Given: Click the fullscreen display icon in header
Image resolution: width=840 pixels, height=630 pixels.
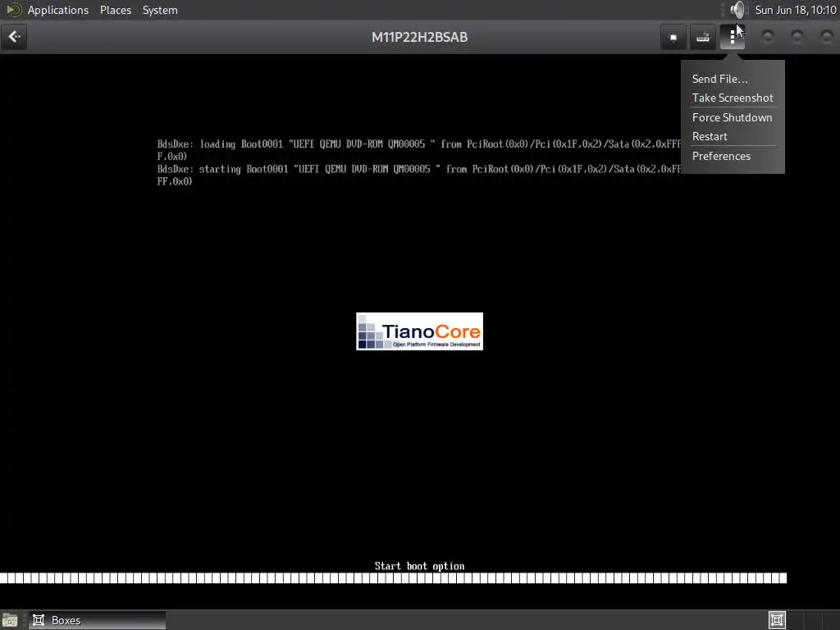Looking at the screenshot, I should click(x=673, y=37).
